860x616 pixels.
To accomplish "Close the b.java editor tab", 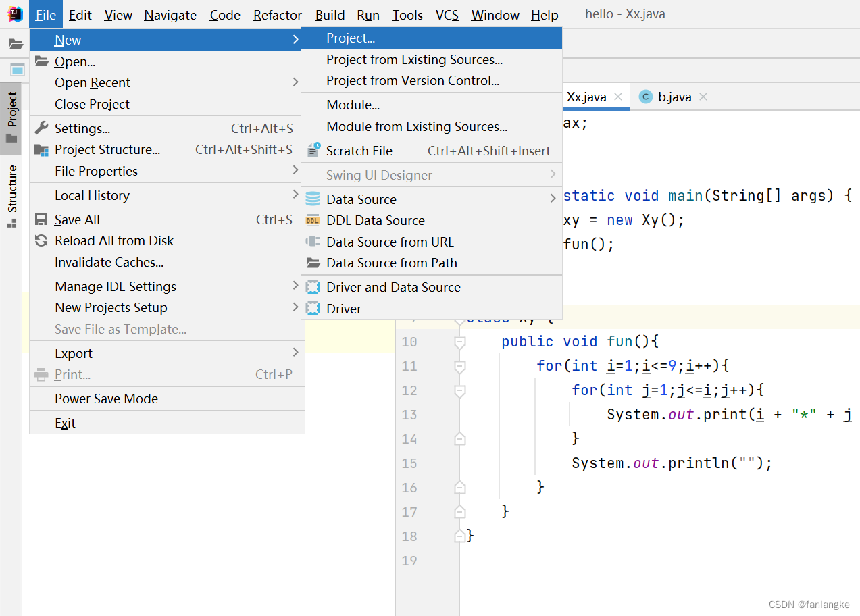I will (x=703, y=97).
